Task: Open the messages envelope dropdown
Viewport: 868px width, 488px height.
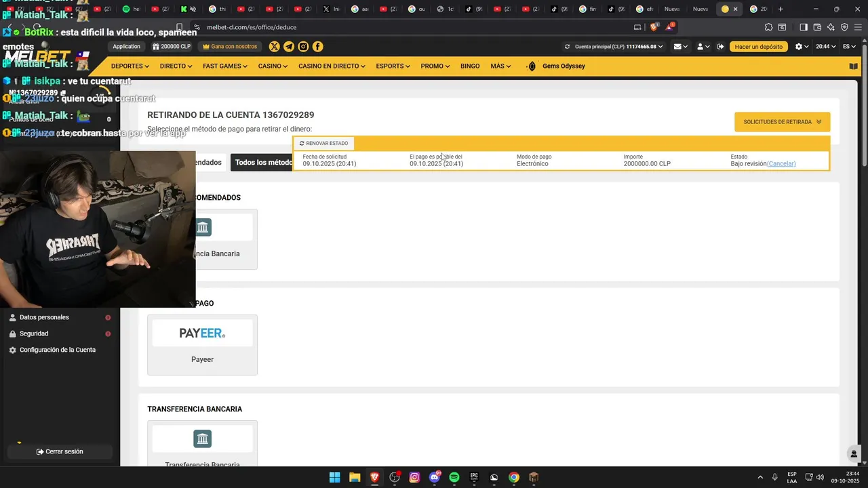Action: 680,47
